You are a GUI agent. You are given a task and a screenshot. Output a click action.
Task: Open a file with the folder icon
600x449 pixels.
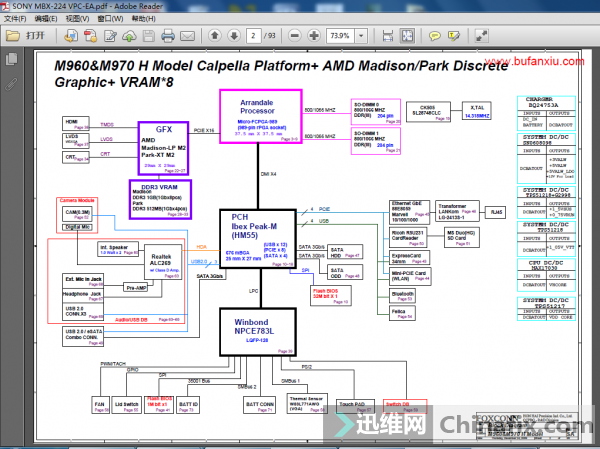(13, 36)
